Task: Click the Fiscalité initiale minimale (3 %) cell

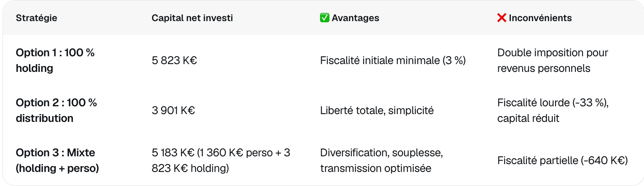Action: [x=393, y=61]
